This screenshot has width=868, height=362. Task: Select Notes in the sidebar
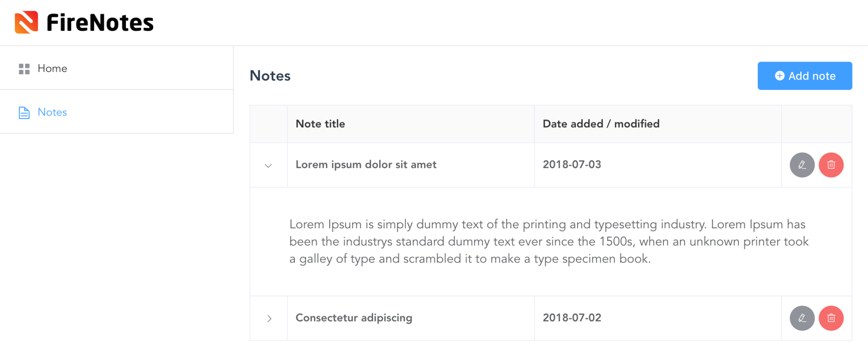(52, 112)
